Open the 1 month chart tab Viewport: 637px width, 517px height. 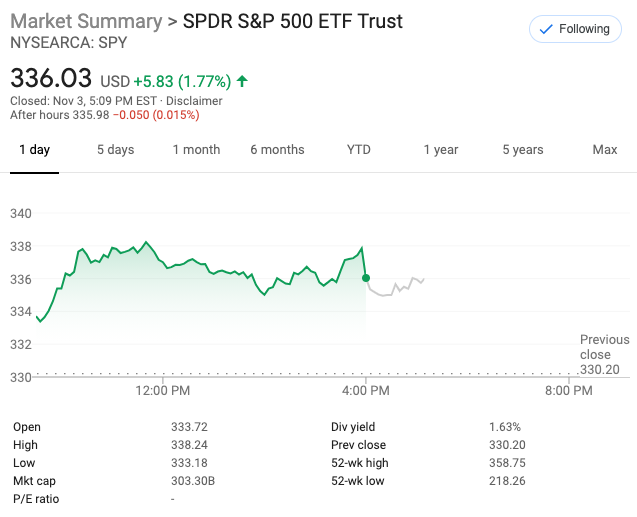click(x=196, y=150)
